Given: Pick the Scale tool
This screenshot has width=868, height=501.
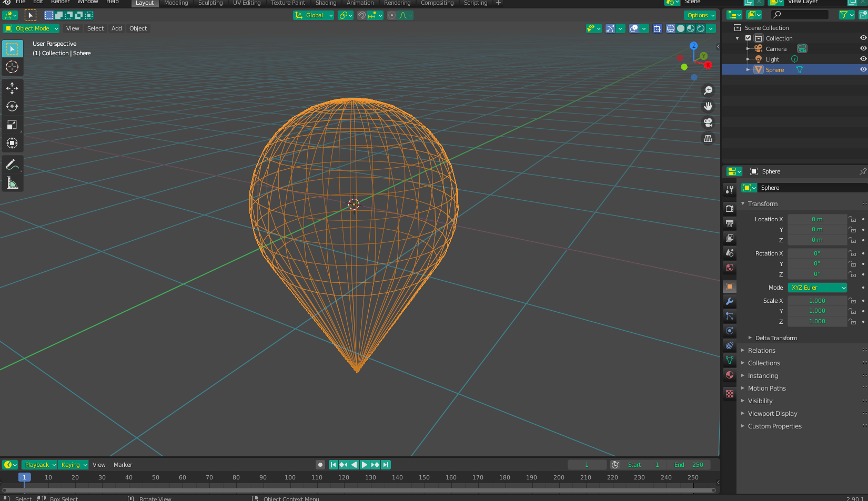Looking at the screenshot, I should click(12, 125).
